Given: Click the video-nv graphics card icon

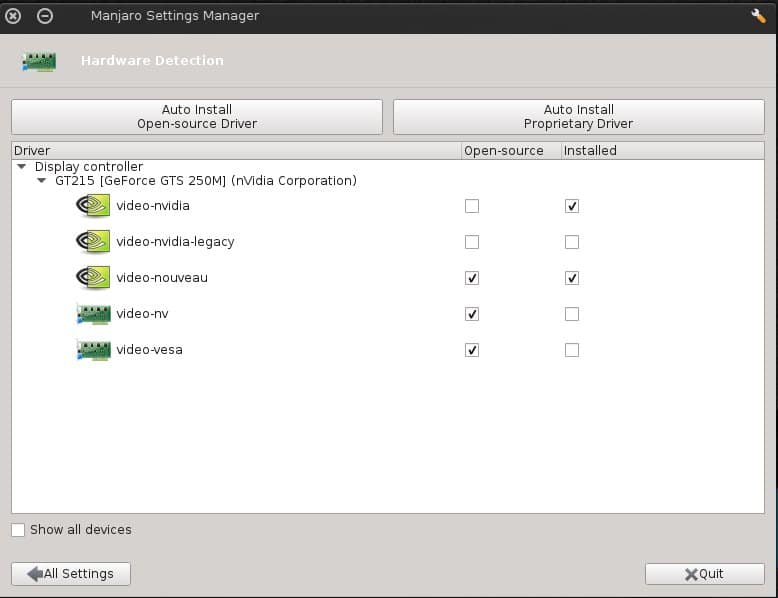Looking at the screenshot, I should click(x=93, y=314).
